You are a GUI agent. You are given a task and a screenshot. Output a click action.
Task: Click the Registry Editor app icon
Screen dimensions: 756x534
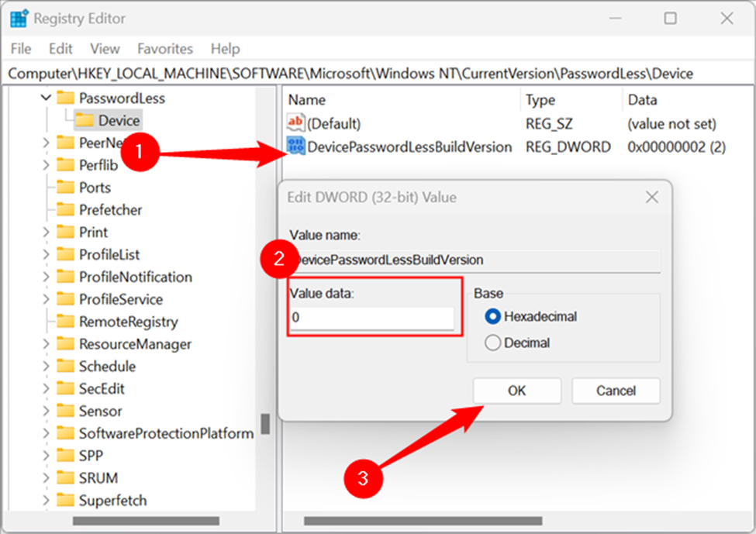tap(19, 19)
